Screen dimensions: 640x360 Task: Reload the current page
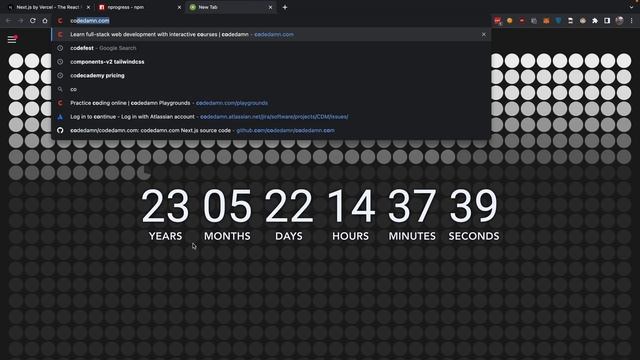point(33,20)
